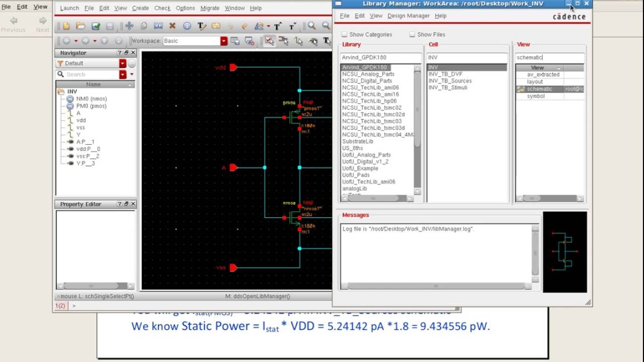The width and height of the screenshot is (644, 362).
Task: Toggle the selection filter checkmark-cursor icon
Action: (x=270, y=41)
